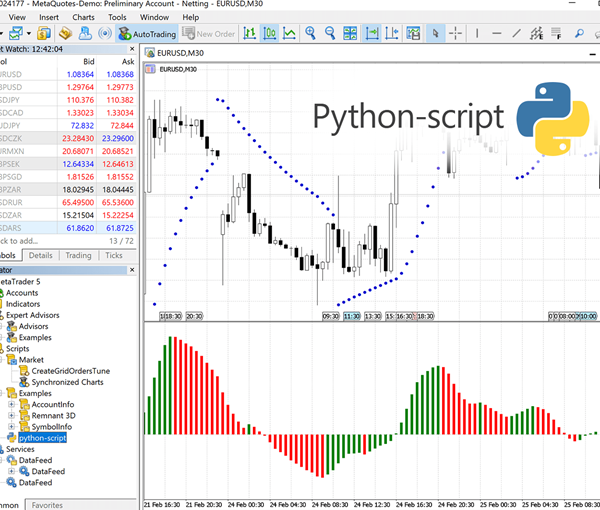The height and width of the screenshot is (510, 600).
Task: Expand the Remnant 3D folder
Action: point(11,415)
